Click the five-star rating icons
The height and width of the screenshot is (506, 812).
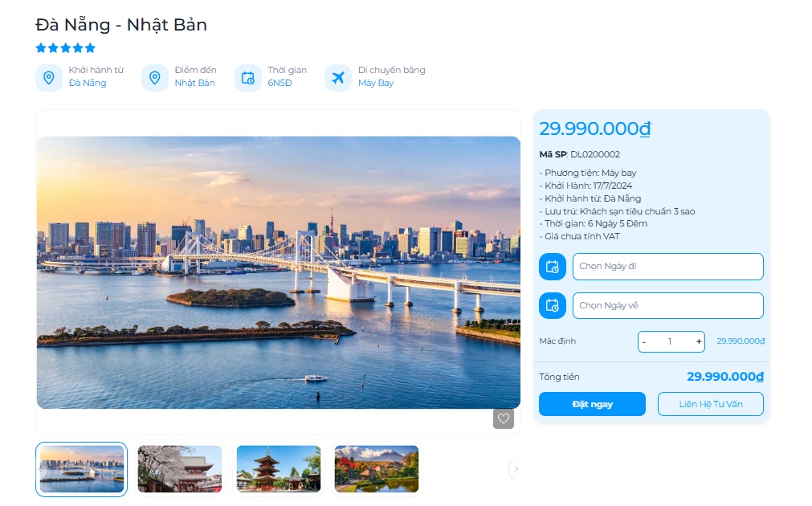[66, 48]
